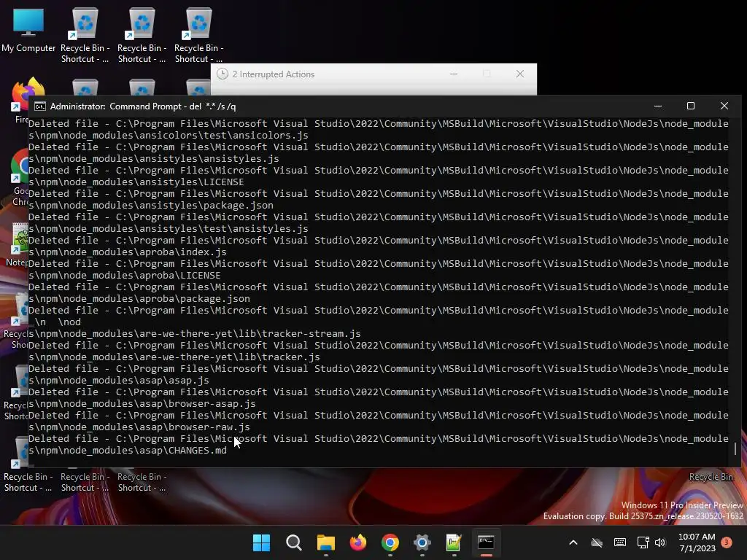This screenshot has width=747, height=560.
Task: Click output line ending aproba\package.json
Action: coord(139,298)
